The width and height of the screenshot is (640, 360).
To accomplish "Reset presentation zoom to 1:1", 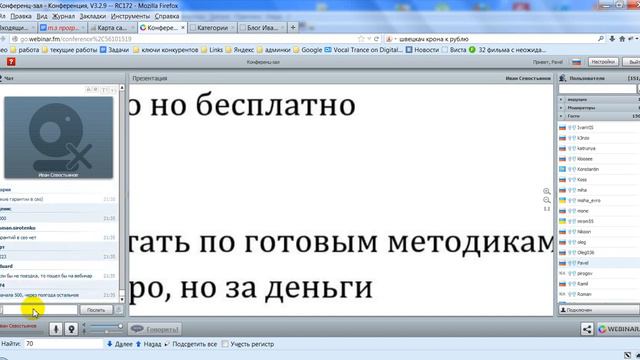I will tap(547, 209).
